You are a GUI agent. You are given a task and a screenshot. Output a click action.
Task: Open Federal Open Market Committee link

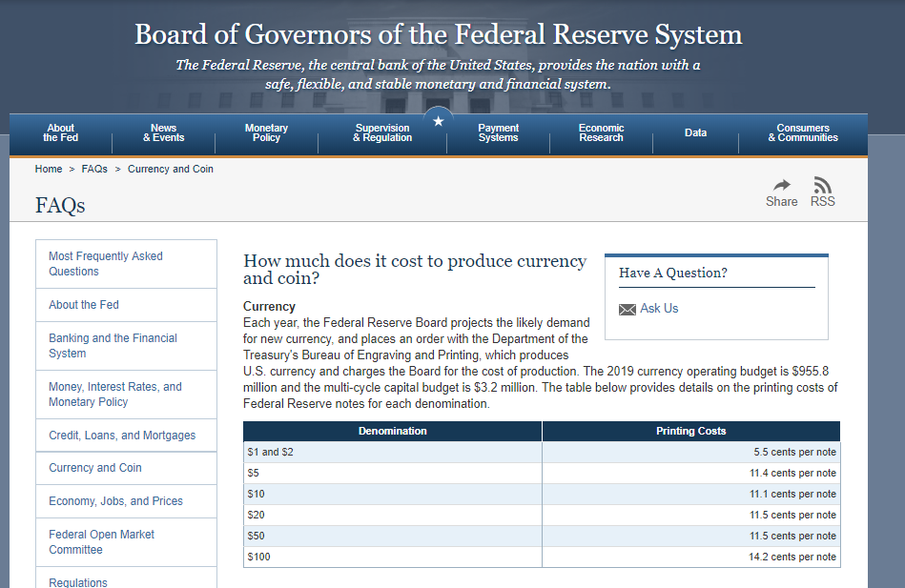[x=126, y=542]
